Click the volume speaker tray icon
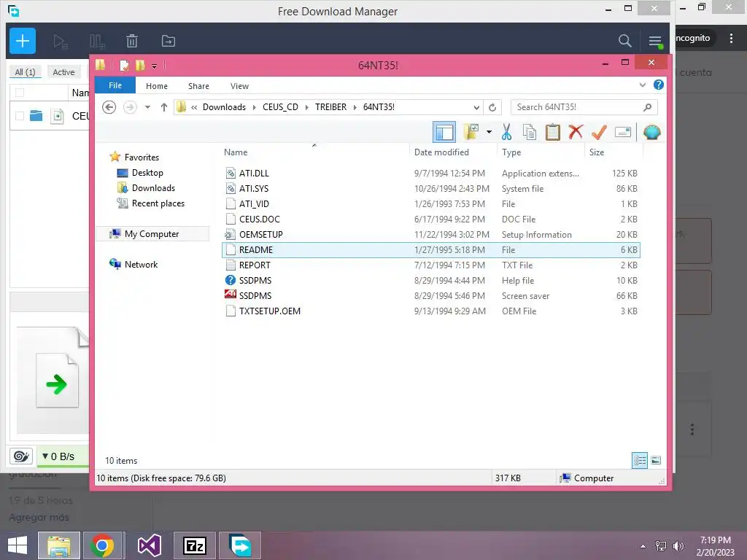 (x=678, y=546)
